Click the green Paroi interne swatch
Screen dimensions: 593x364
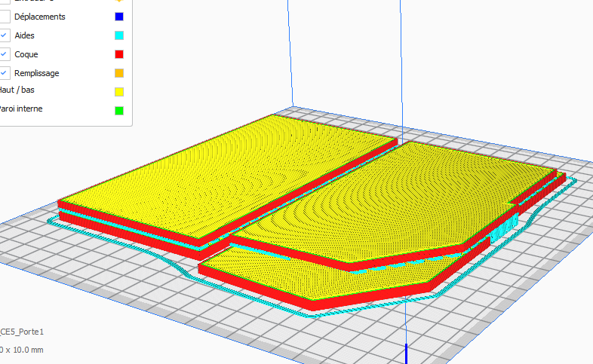coord(119,111)
